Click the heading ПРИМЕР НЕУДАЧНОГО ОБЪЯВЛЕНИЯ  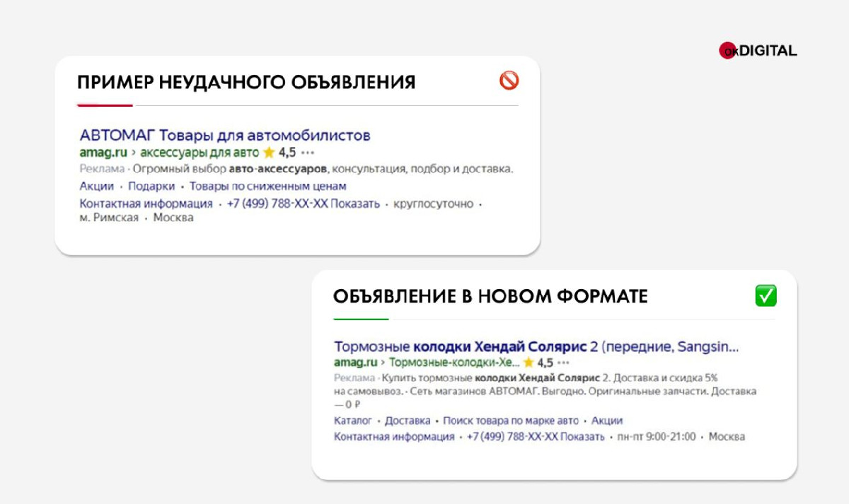click(246, 82)
